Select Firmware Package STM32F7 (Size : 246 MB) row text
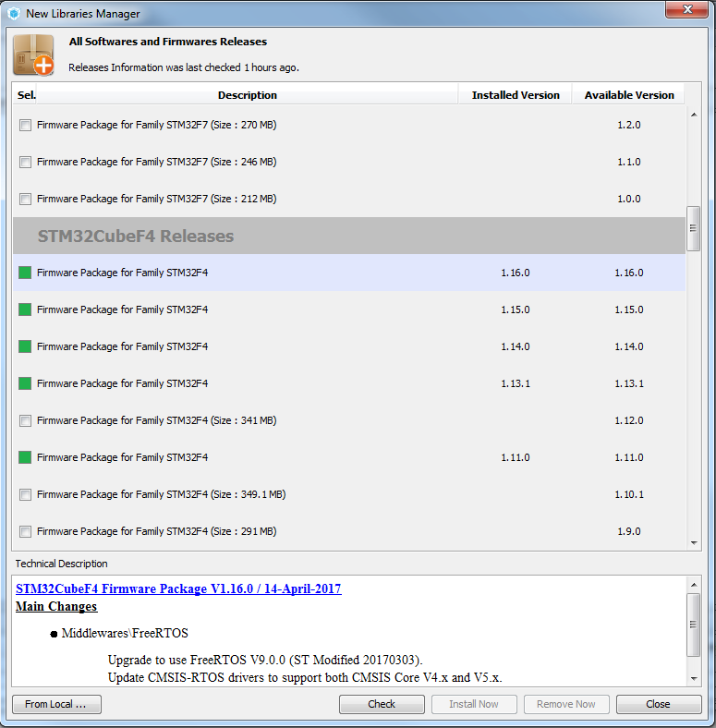 [x=156, y=162]
